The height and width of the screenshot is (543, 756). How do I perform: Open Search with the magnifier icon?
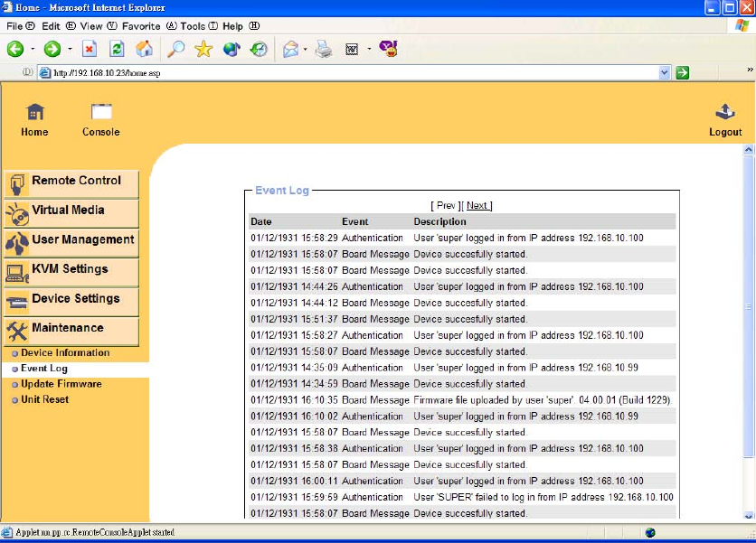point(175,50)
